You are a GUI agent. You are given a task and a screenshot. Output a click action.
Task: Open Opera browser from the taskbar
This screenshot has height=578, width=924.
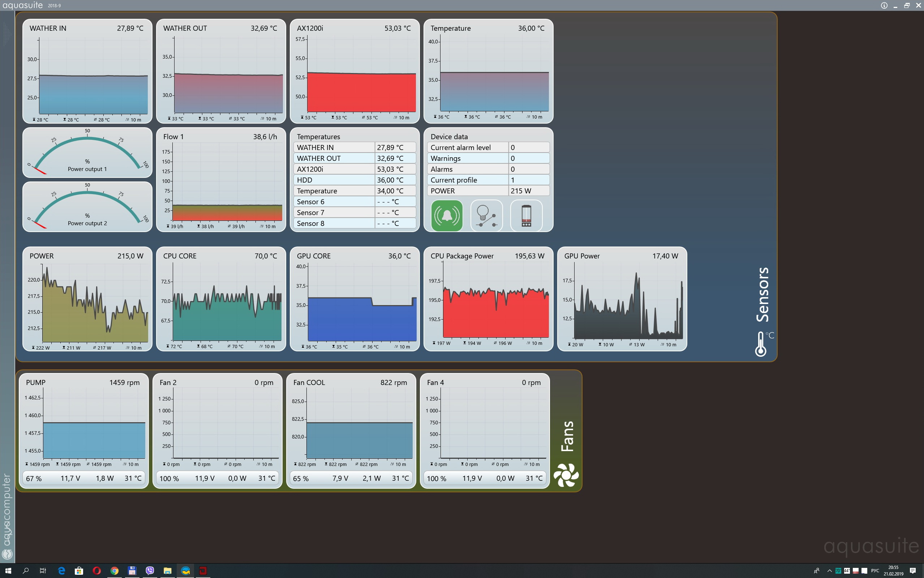pos(97,571)
